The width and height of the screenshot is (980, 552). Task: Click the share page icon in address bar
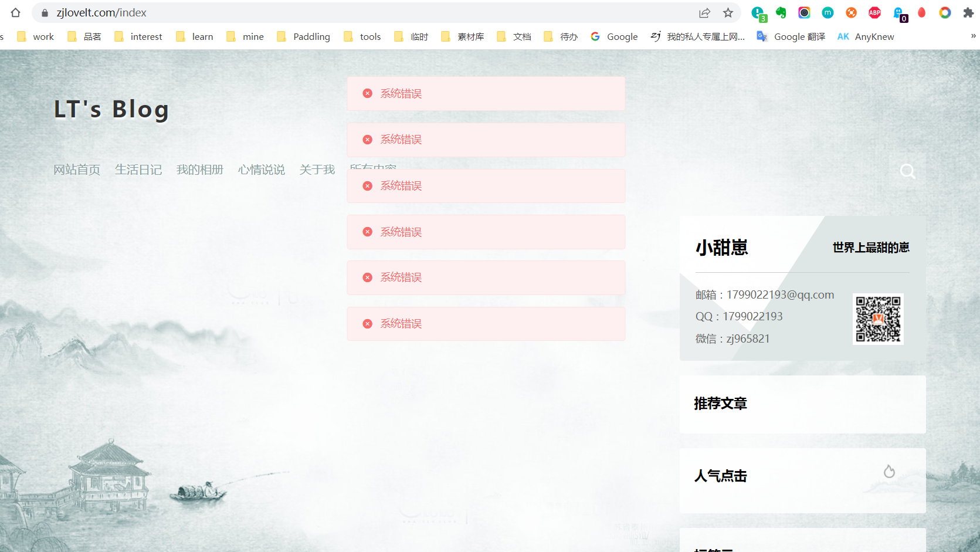(704, 13)
